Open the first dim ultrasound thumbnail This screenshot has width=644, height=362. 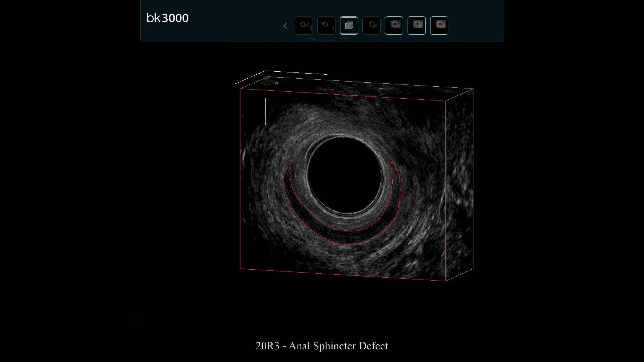[304, 25]
